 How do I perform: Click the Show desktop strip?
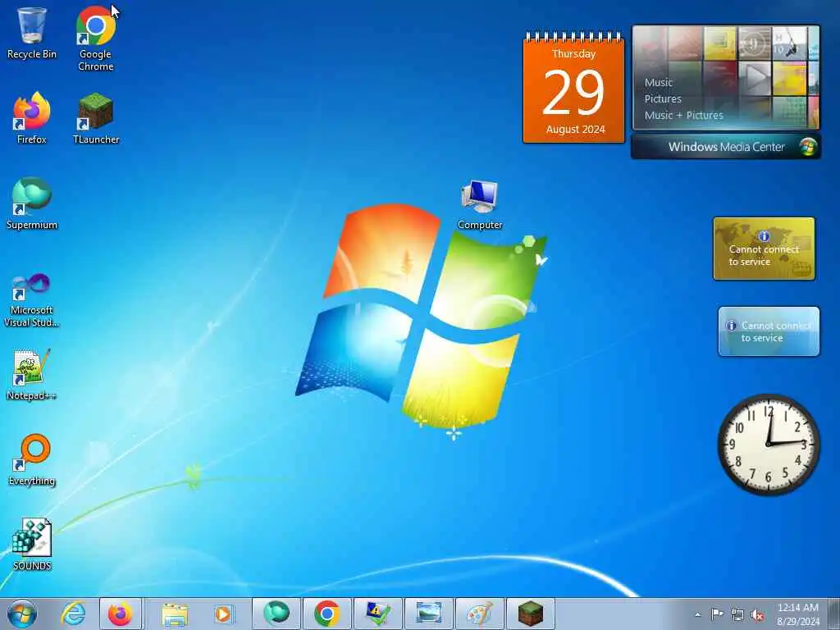pos(833,614)
